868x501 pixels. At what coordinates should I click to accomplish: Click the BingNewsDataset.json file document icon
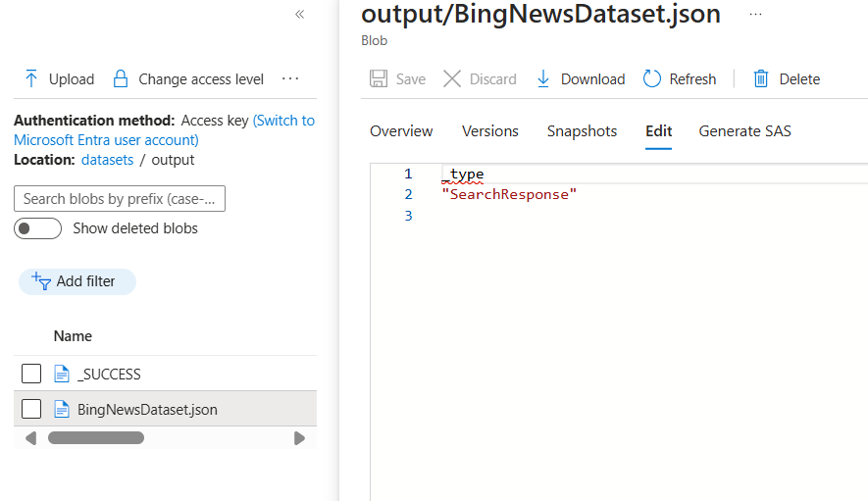pyautogui.click(x=62, y=410)
